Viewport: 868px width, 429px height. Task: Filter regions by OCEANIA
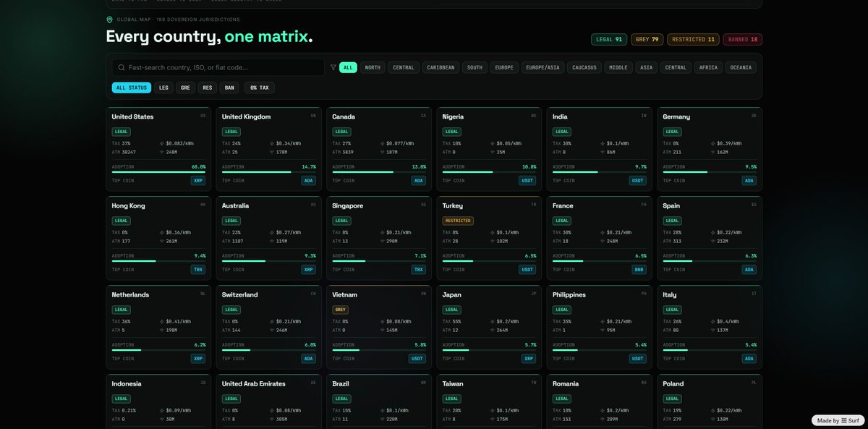coord(741,67)
